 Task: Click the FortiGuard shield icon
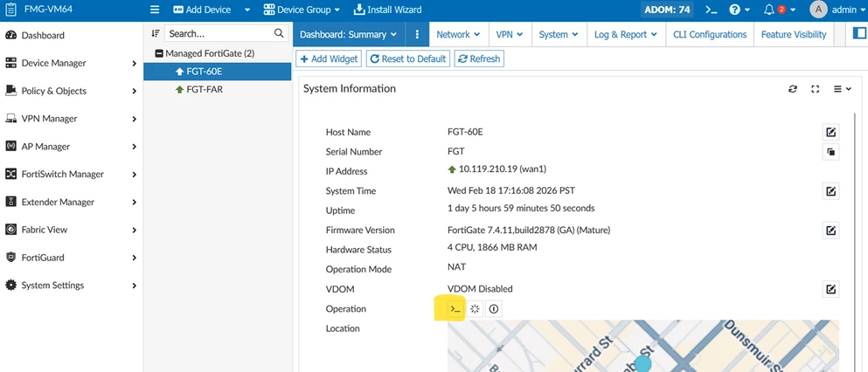pyautogui.click(x=10, y=258)
